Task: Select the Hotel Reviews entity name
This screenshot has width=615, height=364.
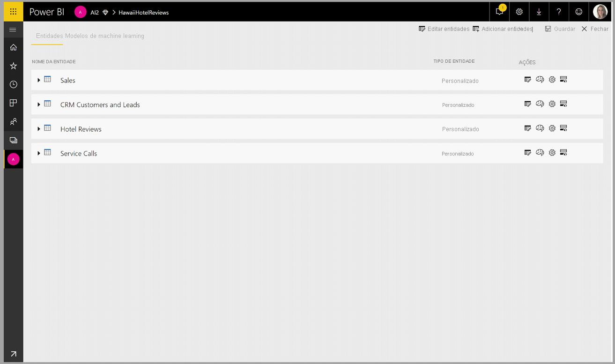Action: pos(81,129)
